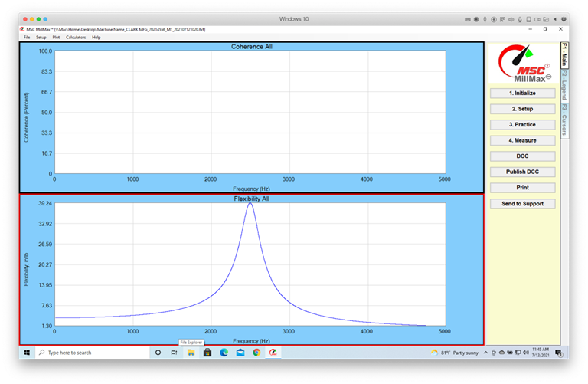This screenshot has width=588, height=384.
Task: Launch Microsoft Store from the taskbar
Action: 207,353
